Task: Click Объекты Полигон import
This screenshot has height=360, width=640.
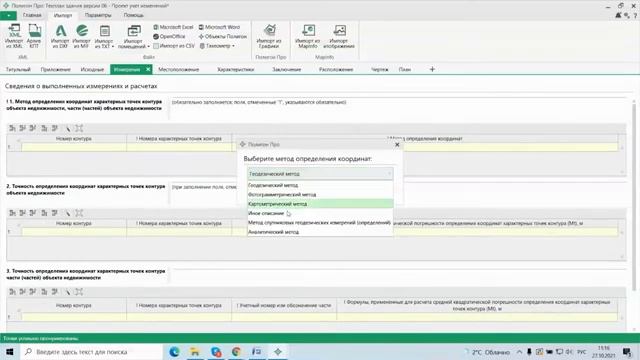Action: (x=223, y=36)
